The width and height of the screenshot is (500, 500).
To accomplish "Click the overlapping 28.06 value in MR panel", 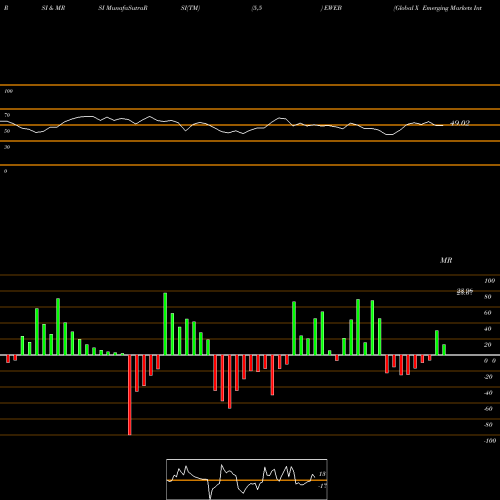I will point(465,292).
